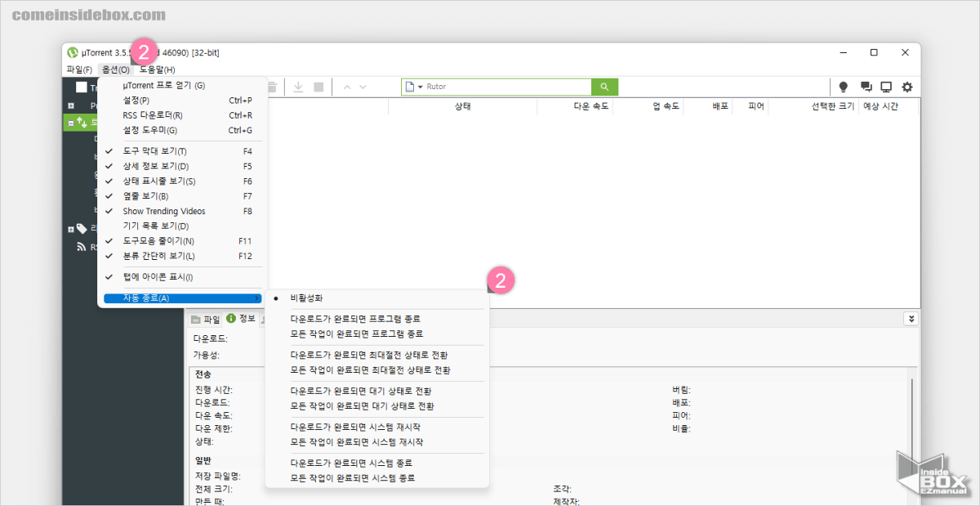Image resolution: width=980 pixels, height=506 pixels.
Task: Open the chat bubbles icon in toolbar
Action: (866, 87)
